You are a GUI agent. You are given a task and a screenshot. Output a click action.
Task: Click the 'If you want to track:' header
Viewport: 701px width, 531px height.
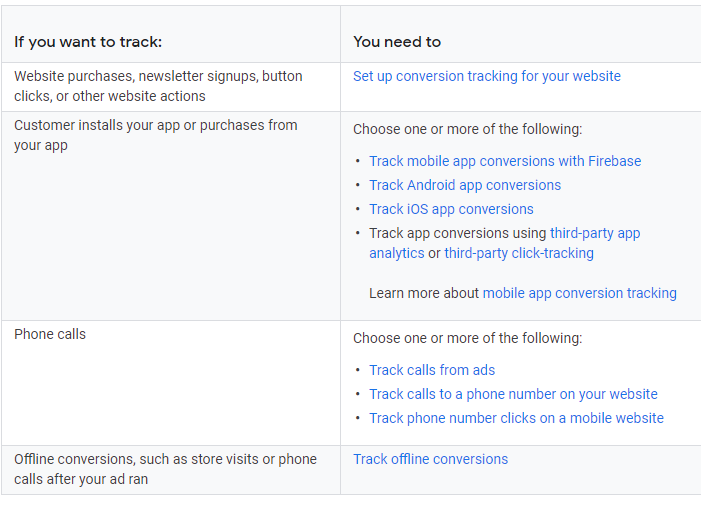(x=88, y=42)
